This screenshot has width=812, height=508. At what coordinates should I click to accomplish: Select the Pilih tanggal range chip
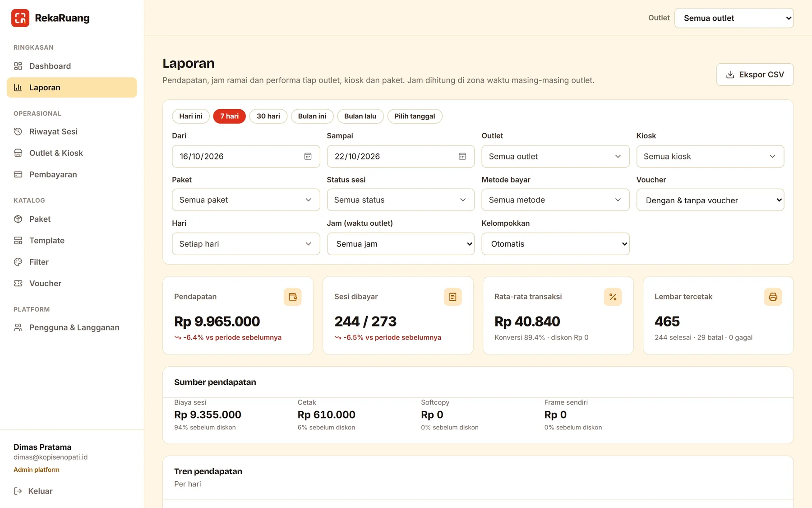click(x=415, y=116)
